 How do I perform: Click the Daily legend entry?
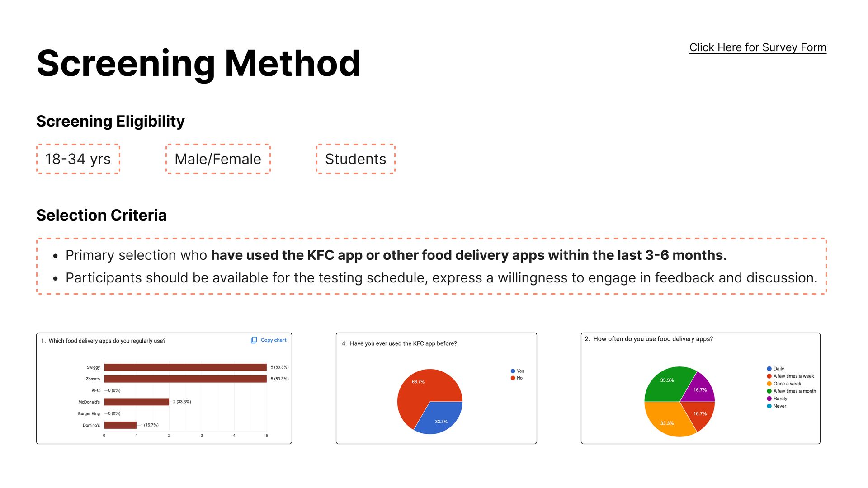(x=775, y=369)
